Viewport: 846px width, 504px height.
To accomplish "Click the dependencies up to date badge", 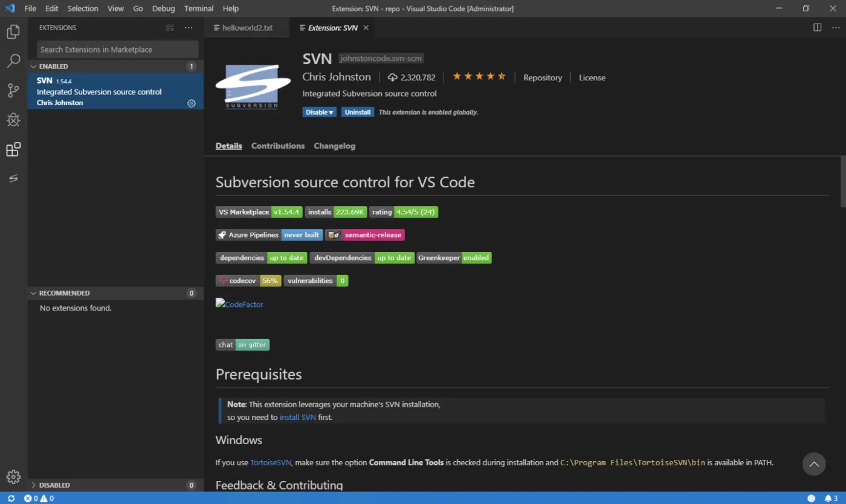I will pos(261,258).
